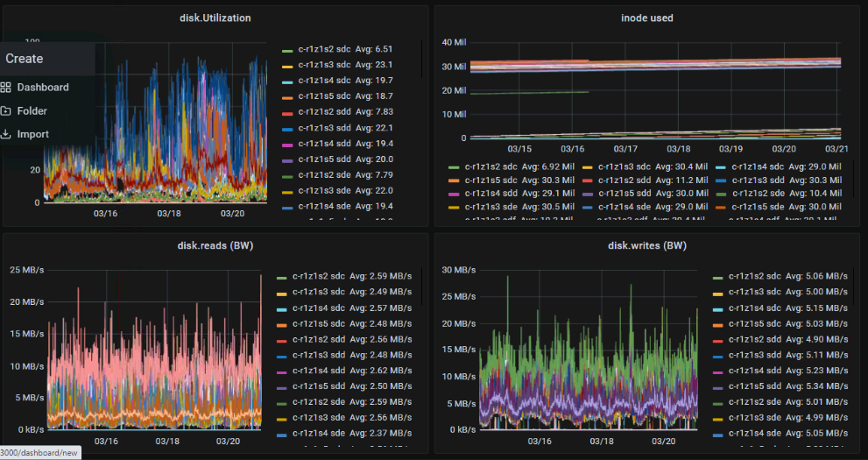
Task: Expand the disk.writes (BW) panel title menu
Action: click(x=646, y=245)
